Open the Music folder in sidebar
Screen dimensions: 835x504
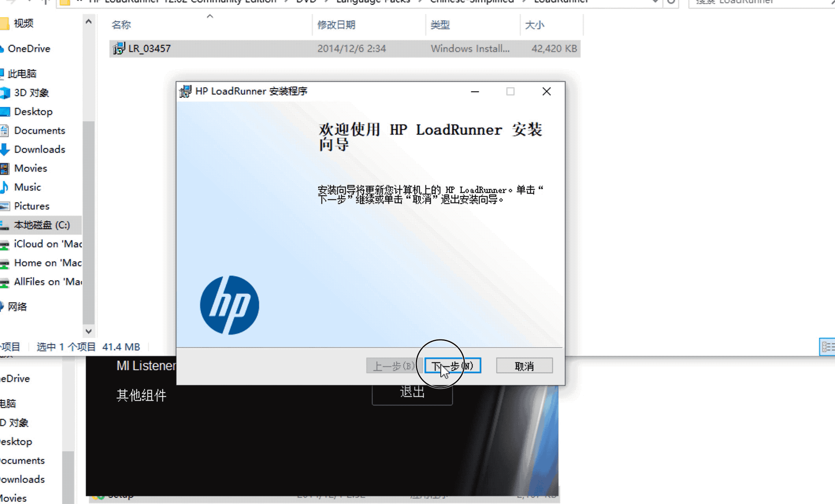(x=27, y=187)
